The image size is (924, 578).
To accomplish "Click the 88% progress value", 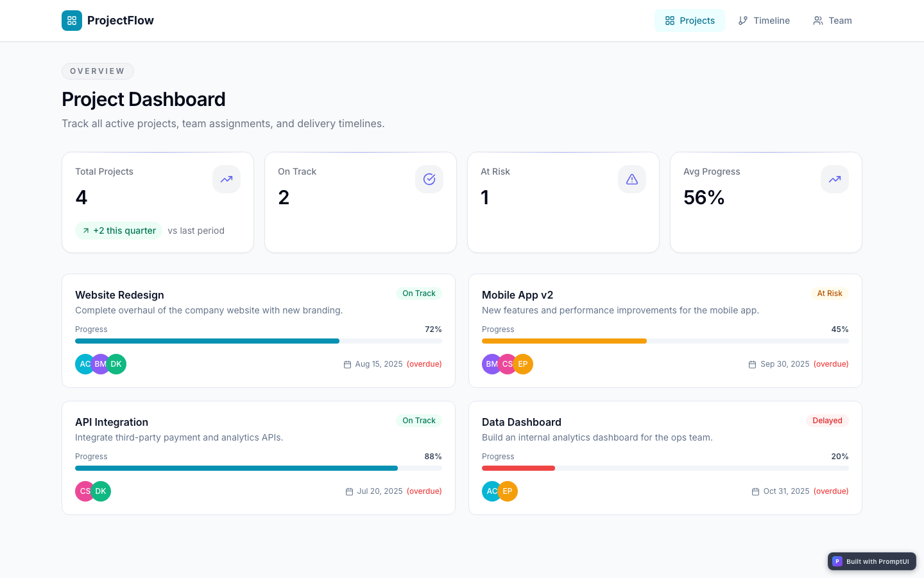I will 433,457.
